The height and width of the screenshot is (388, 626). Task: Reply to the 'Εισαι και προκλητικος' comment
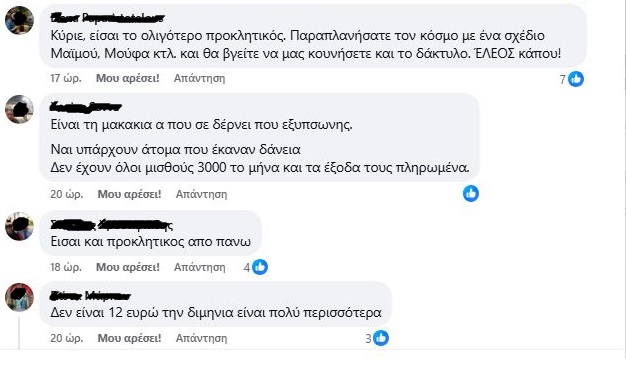tap(199, 267)
